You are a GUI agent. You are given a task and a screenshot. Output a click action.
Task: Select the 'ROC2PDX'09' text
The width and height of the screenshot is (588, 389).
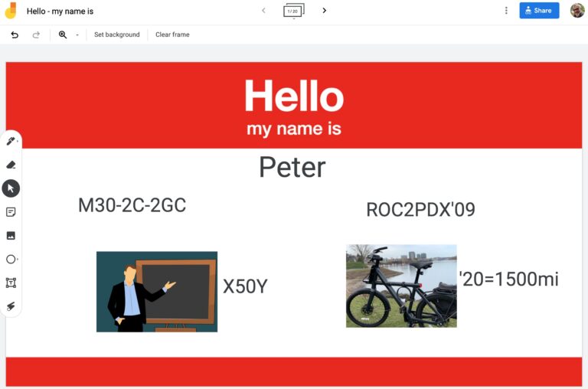pos(421,209)
